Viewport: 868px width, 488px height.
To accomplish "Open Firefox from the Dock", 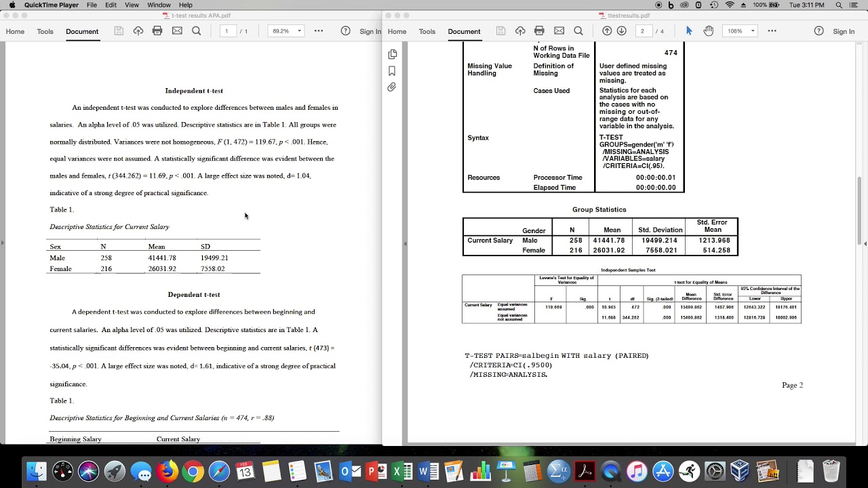I will 167,471.
